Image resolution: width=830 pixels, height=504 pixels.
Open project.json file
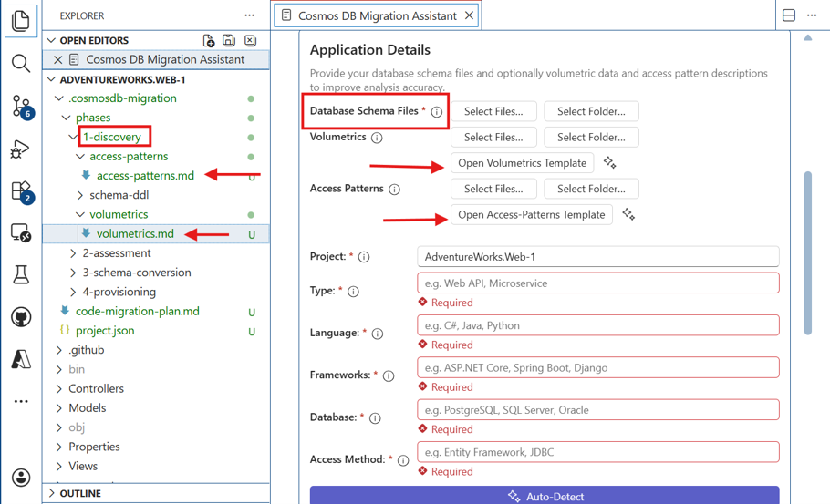tap(105, 331)
